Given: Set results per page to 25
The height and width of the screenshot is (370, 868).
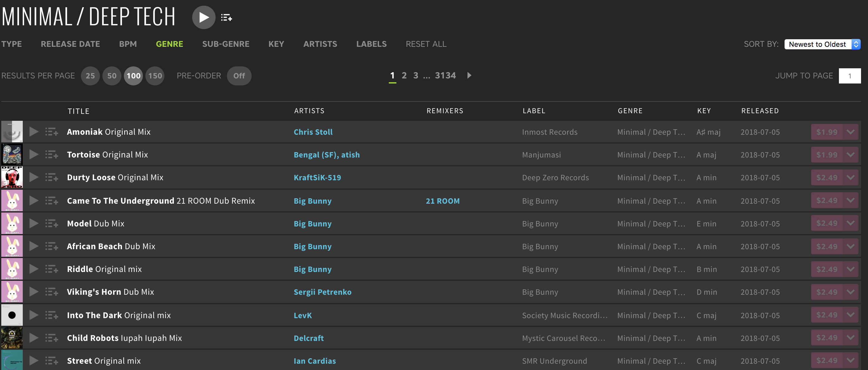Looking at the screenshot, I should click(90, 76).
